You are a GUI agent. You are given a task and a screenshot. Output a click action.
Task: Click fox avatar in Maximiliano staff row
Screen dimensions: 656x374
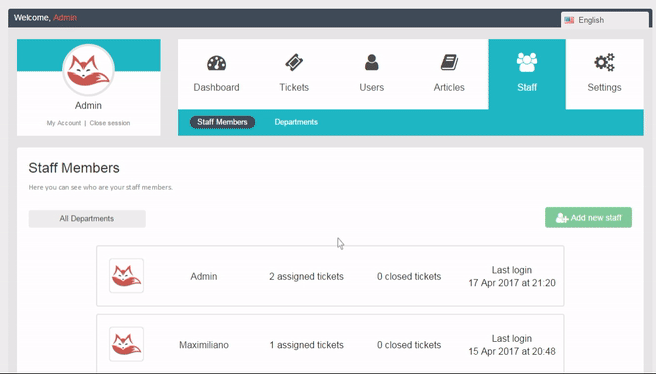[x=126, y=344]
